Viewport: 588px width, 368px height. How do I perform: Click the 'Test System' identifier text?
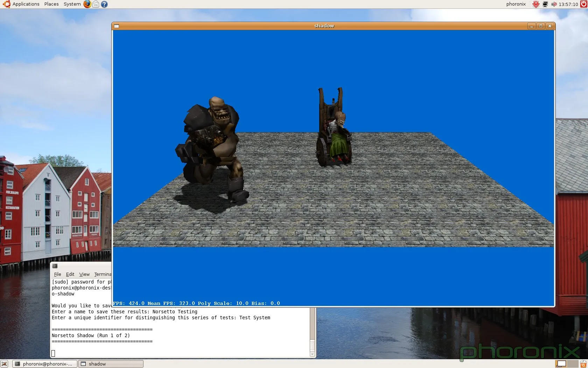tap(255, 318)
